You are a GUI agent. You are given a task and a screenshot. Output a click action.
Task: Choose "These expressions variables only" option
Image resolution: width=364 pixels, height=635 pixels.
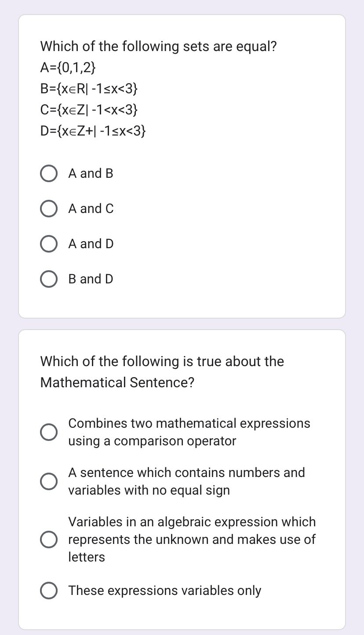click(x=49, y=590)
